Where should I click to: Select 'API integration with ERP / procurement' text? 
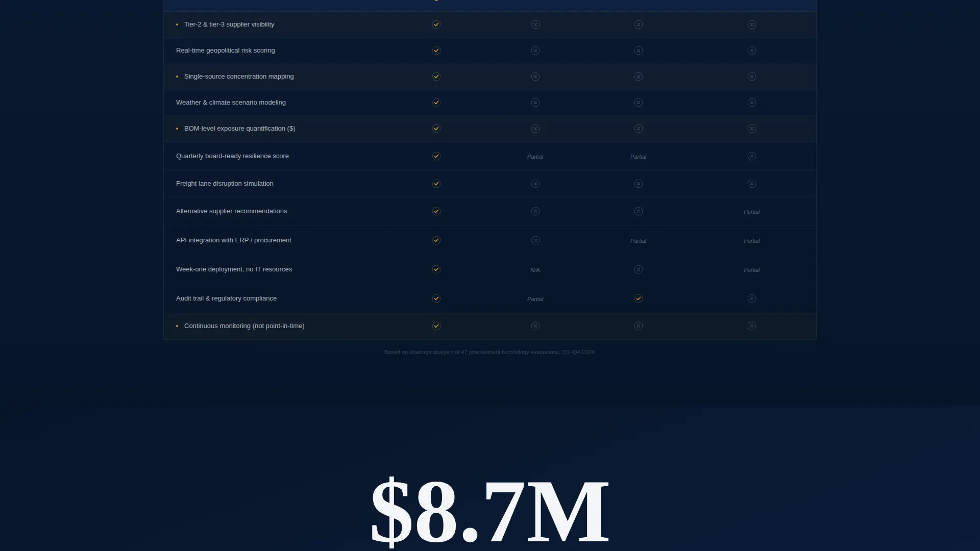pyautogui.click(x=234, y=240)
